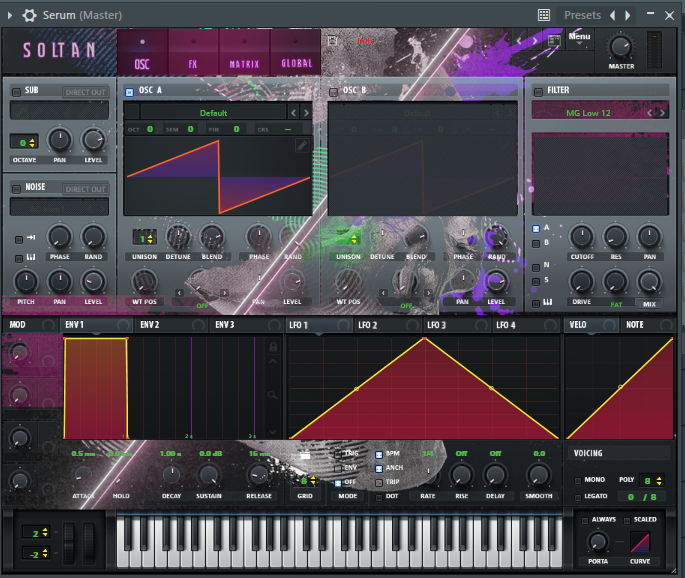685x578 pixels.
Task: Enable the FILTER section
Action: coord(538,92)
